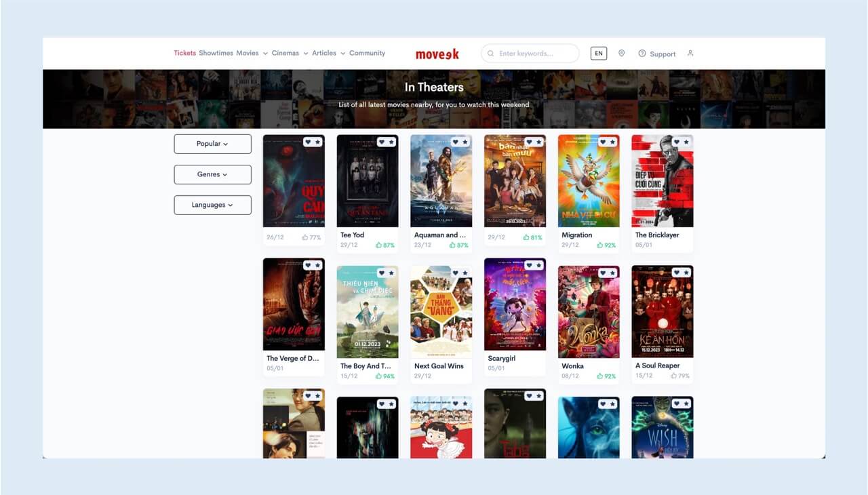868x495 pixels.
Task: Expand the Popular sort dropdown
Action: coord(212,144)
